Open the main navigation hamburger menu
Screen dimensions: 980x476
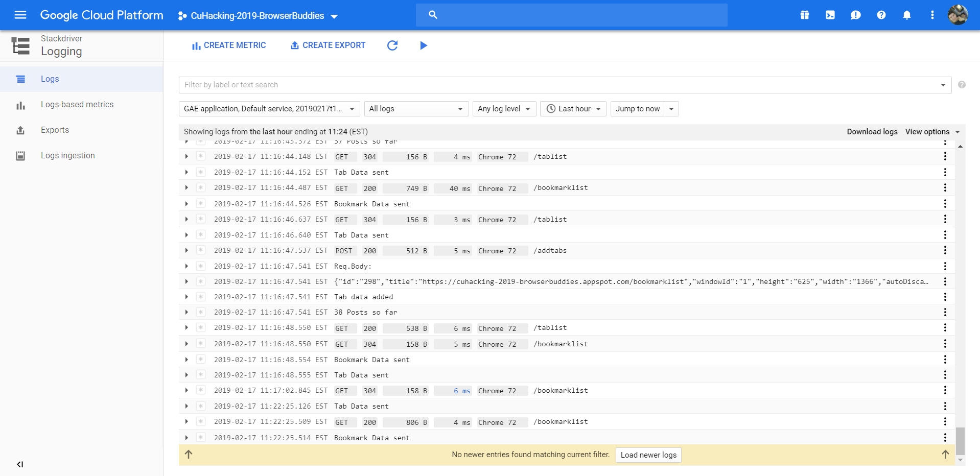tap(20, 15)
